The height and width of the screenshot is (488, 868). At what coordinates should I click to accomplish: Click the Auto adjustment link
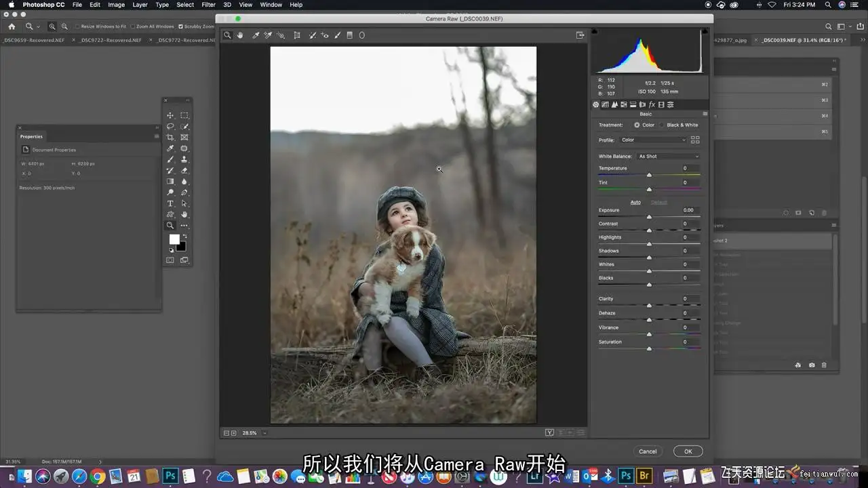(x=635, y=202)
